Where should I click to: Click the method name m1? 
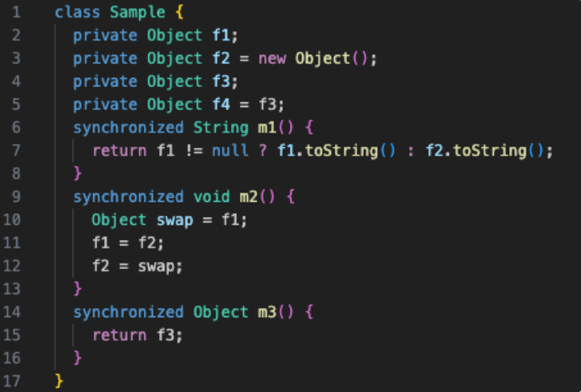coord(267,128)
